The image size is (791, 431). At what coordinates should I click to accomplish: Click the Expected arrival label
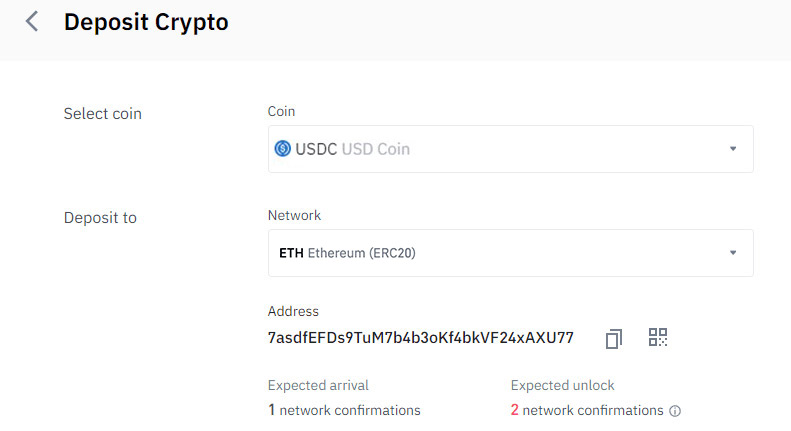(x=318, y=385)
